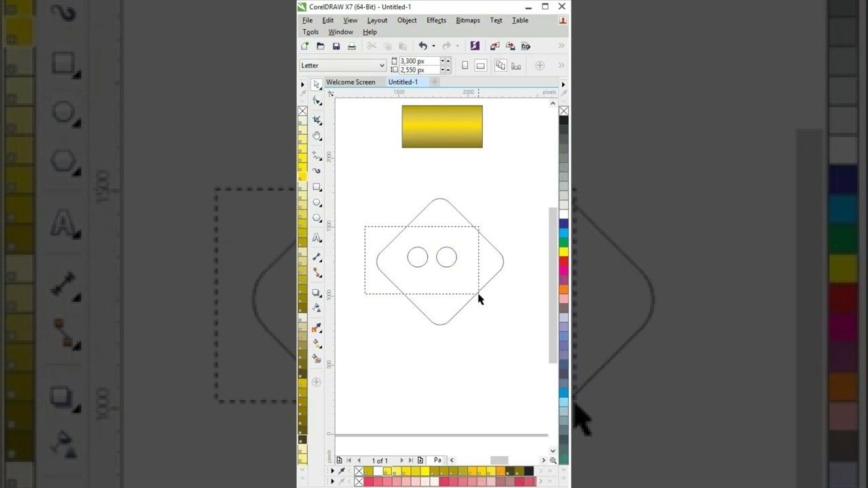
Task: Expand the left color palette options arrow
Action: (302, 85)
